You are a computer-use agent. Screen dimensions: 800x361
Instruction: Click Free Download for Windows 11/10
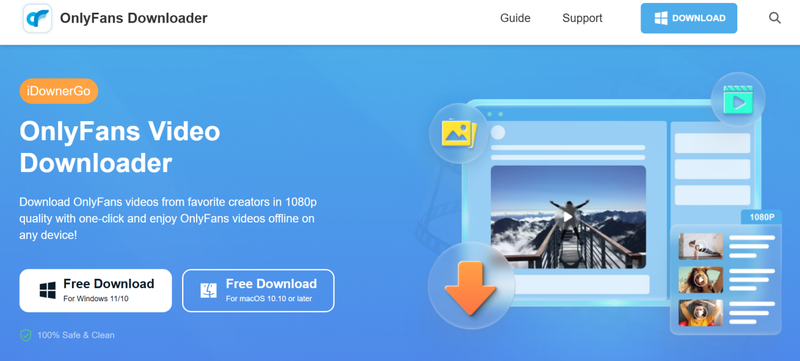point(95,291)
